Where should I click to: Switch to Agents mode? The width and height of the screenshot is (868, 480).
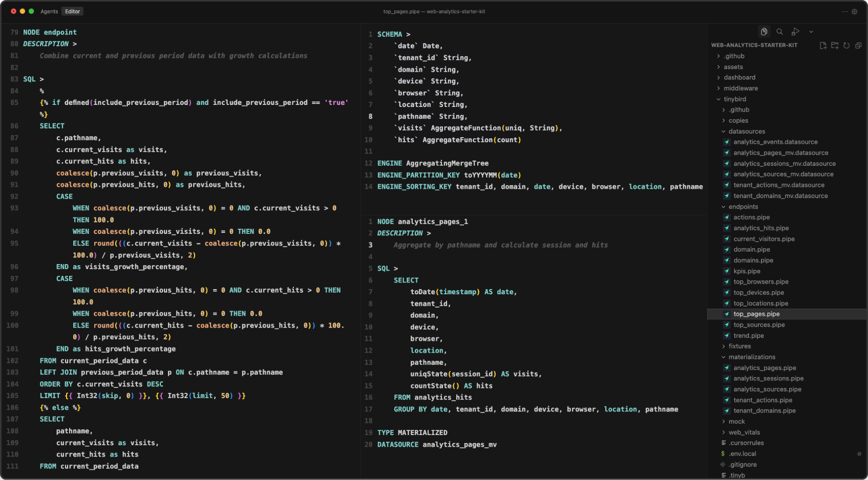(49, 11)
